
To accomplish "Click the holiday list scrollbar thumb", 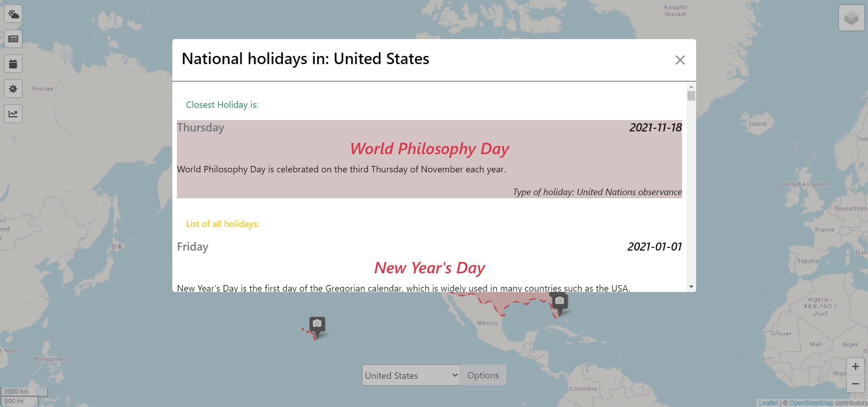I will tap(691, 96).
